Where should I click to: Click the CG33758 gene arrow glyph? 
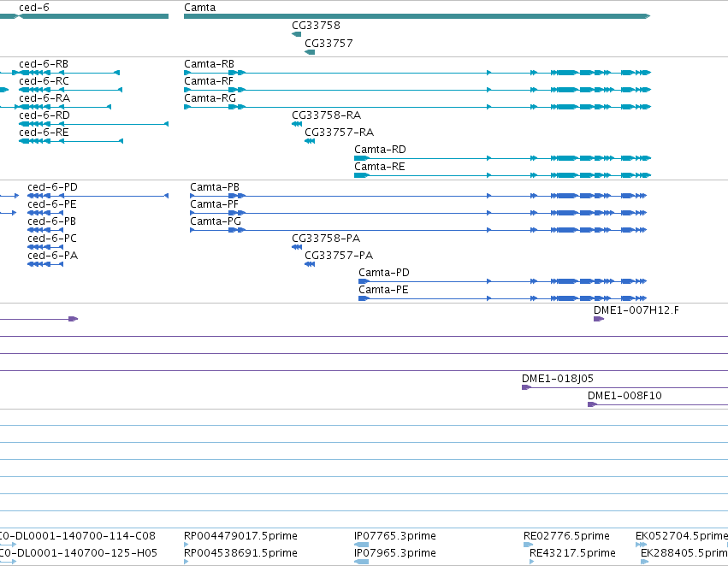click(296, 34)
